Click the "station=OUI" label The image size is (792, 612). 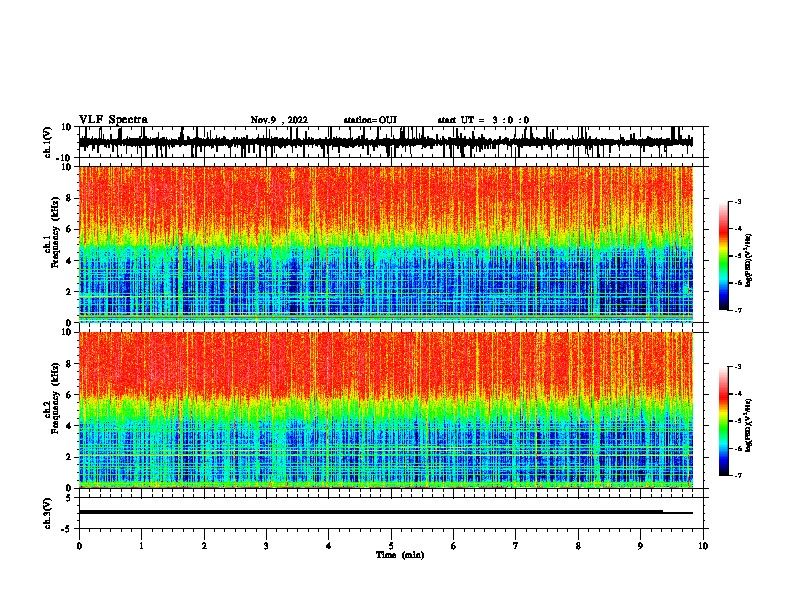tap(370, 120)
